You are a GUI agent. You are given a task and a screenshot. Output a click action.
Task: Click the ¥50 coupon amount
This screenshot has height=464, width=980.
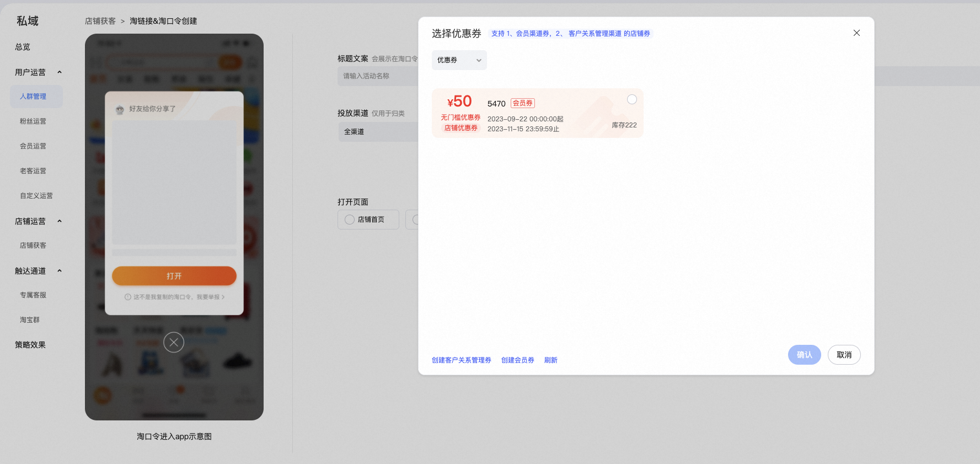click(459, 102)
